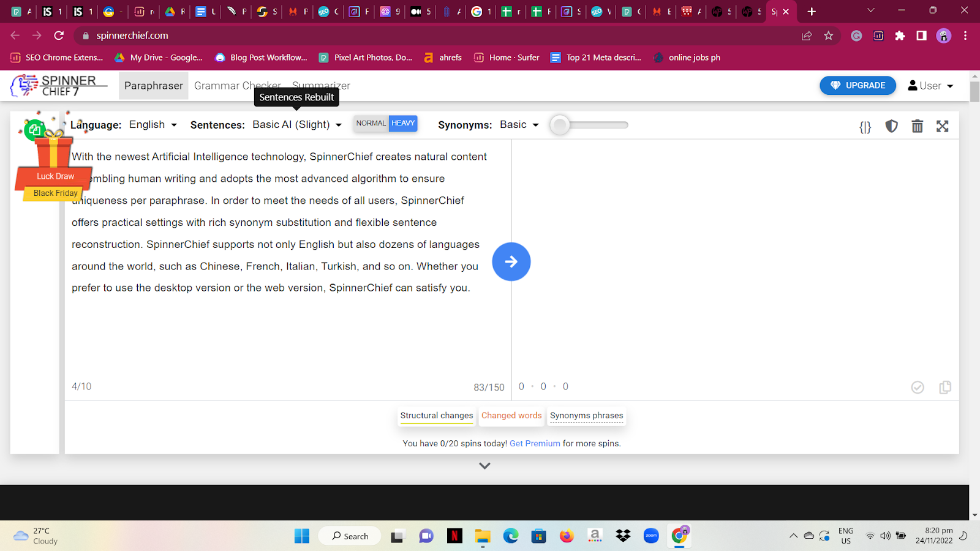This screenshot has height=551, width=980.
Task: Open the Top 21 Meta descri... bookmark
Action: (596, 58)
